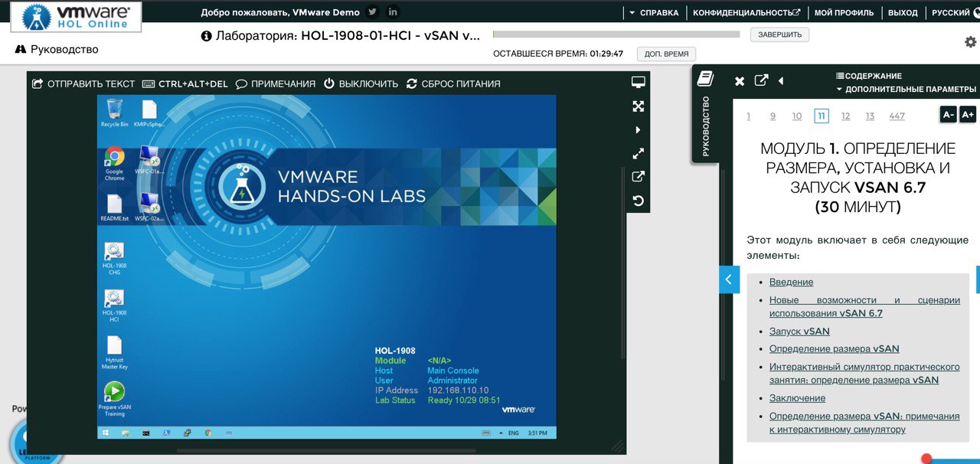
Task: Open КОНФИДЕНЦИАЛЬНОСТЬ privacy link
Action: pyautogui.click(x=746, y=13)
